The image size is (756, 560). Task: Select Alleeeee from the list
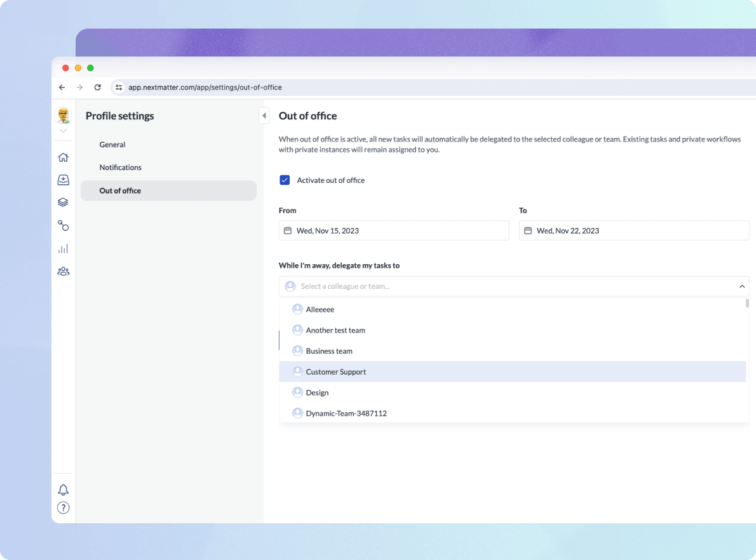[x=513, y=309]
